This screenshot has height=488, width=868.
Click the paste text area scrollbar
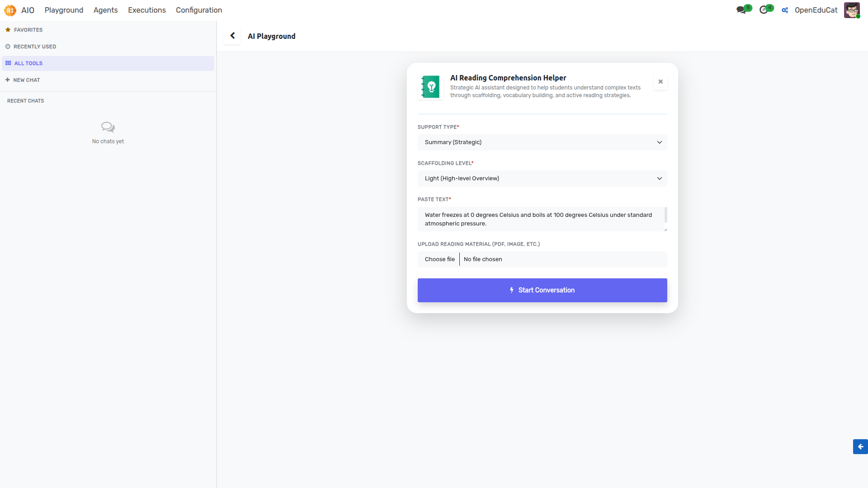pyautogui.click(x=665, y=215)
